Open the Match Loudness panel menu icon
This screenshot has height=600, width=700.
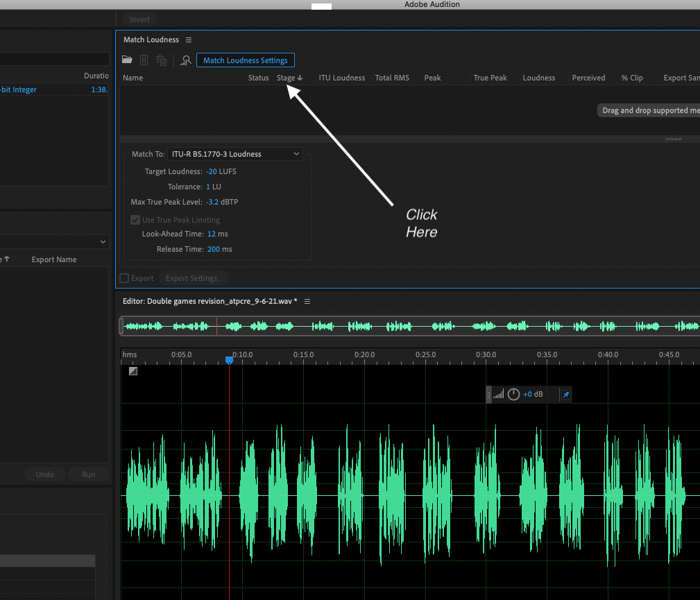click(x=189, y=40)
